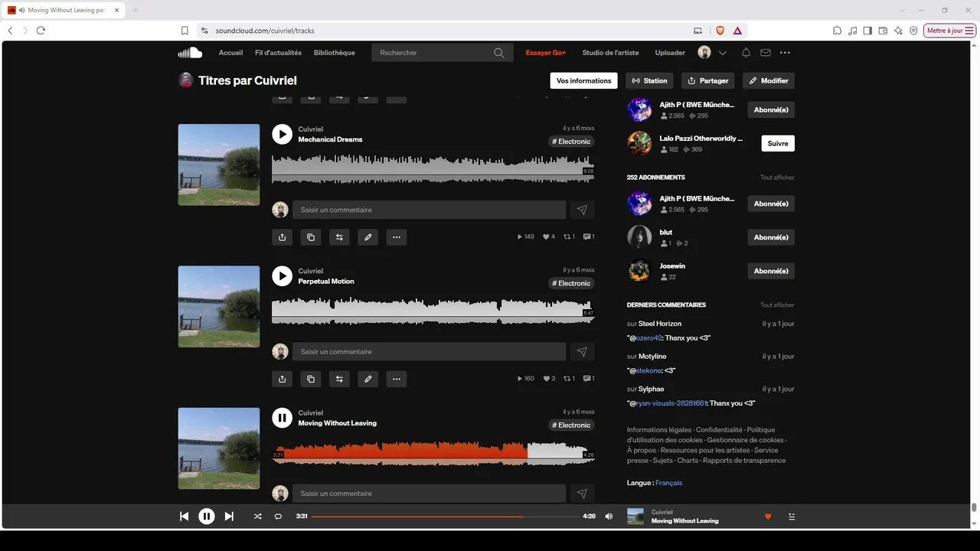Image resolution: width=980 pixels, height=551 pixels.
Task: Click the Station button
Action: 648,80
